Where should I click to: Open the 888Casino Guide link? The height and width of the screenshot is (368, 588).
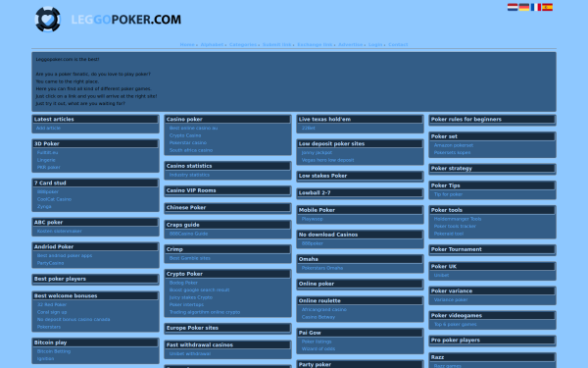(188, 234)
